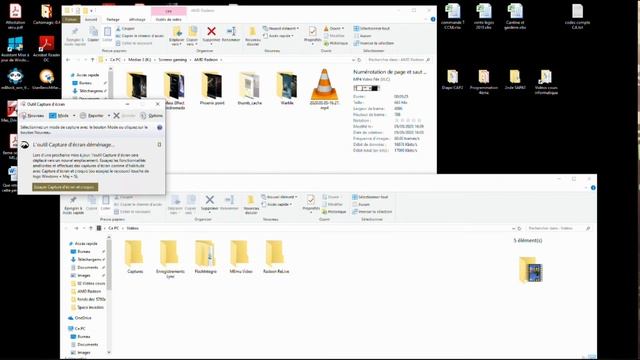Click Copier icon in AMD Radeon window ribbon

(x=93, y=34)
